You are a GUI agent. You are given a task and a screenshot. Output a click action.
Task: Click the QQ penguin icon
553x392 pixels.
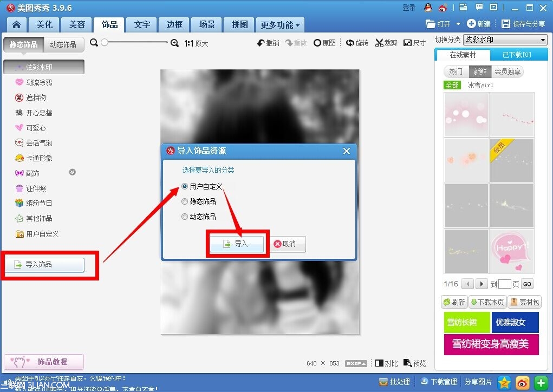[428, 8]
